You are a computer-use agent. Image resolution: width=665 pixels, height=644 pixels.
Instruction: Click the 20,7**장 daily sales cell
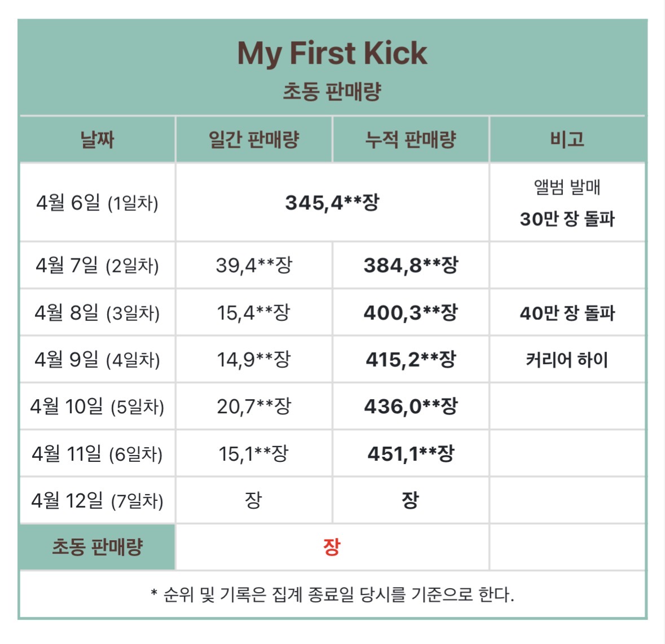coord(254,406)
